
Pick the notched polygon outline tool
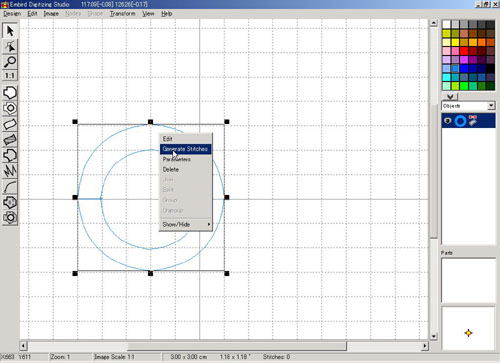(10, 155)
